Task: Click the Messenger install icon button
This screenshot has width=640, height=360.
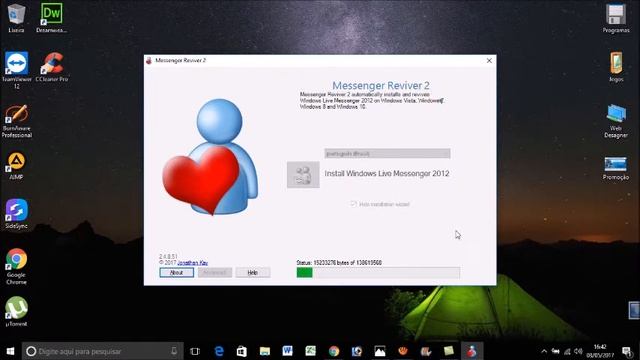Action: [x=303, y=175]
